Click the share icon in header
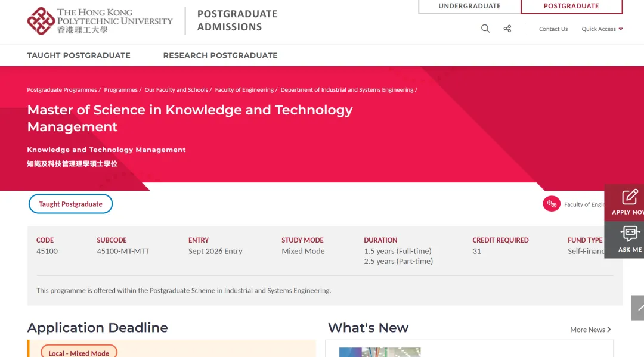 pos(507,29)
